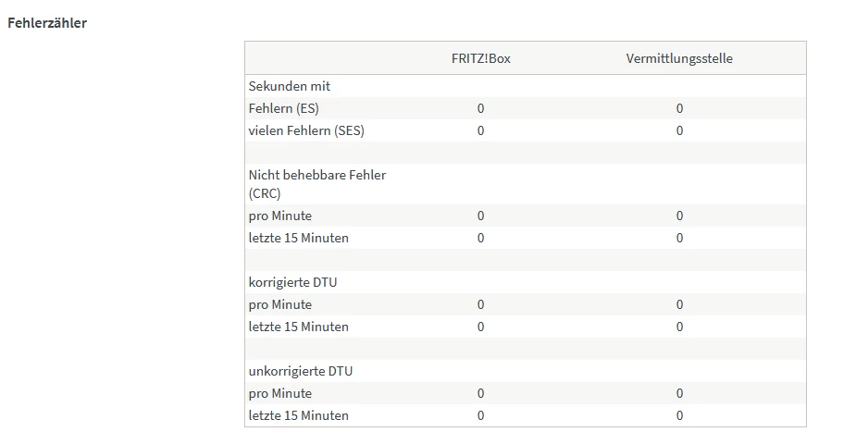
Task: Click FRITZ!Box value for Fehlern (ES)
Action: (x=481, y=108)
